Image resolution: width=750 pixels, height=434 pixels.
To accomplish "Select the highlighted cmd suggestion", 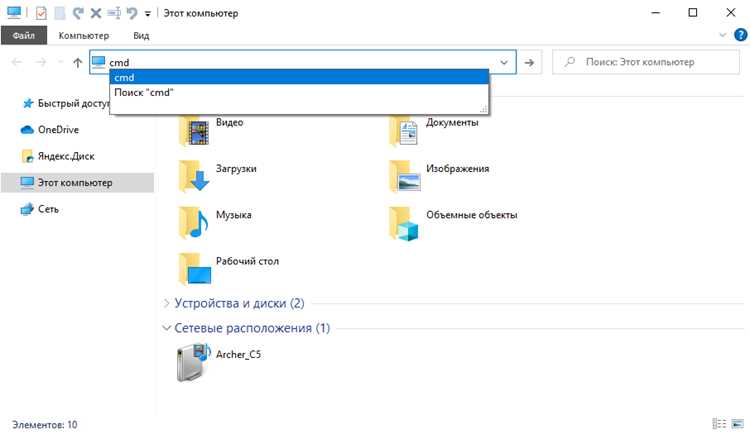I will click(299, 78).
